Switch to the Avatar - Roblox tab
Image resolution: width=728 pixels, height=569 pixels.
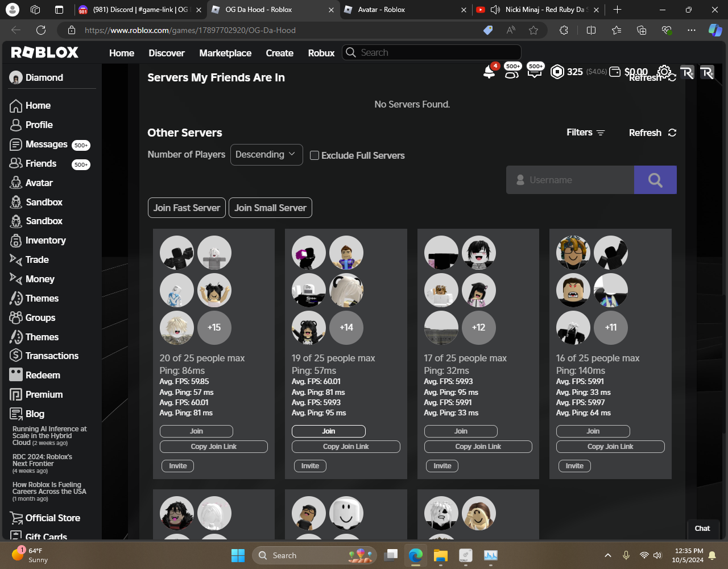point(406,10)
